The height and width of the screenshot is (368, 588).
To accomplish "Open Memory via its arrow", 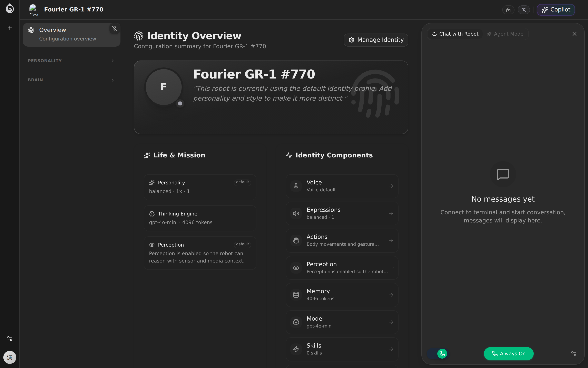I will 391,295.
